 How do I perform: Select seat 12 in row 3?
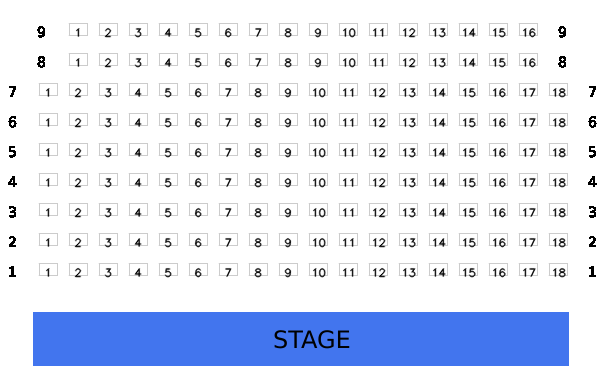tap(378, 210)
